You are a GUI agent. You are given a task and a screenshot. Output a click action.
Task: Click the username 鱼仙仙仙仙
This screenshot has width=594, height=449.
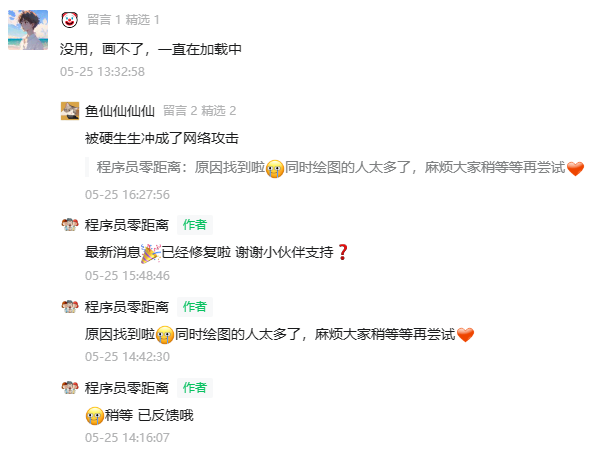click(120, 111)
